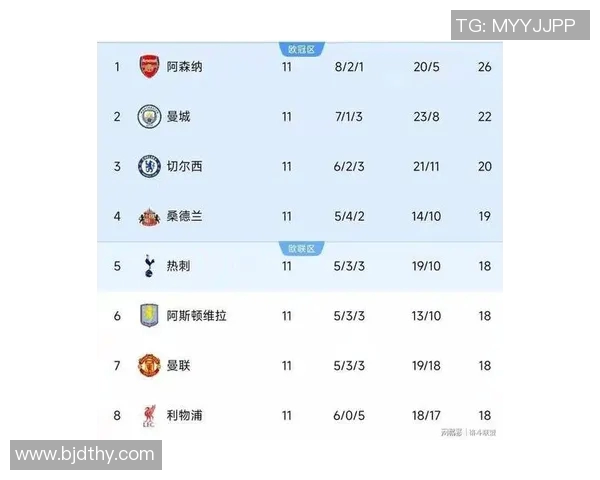Image resolution: width=600 pixels, height=480 pixels.
Task: Click rank number 7 row
Action: coord(117,365)
